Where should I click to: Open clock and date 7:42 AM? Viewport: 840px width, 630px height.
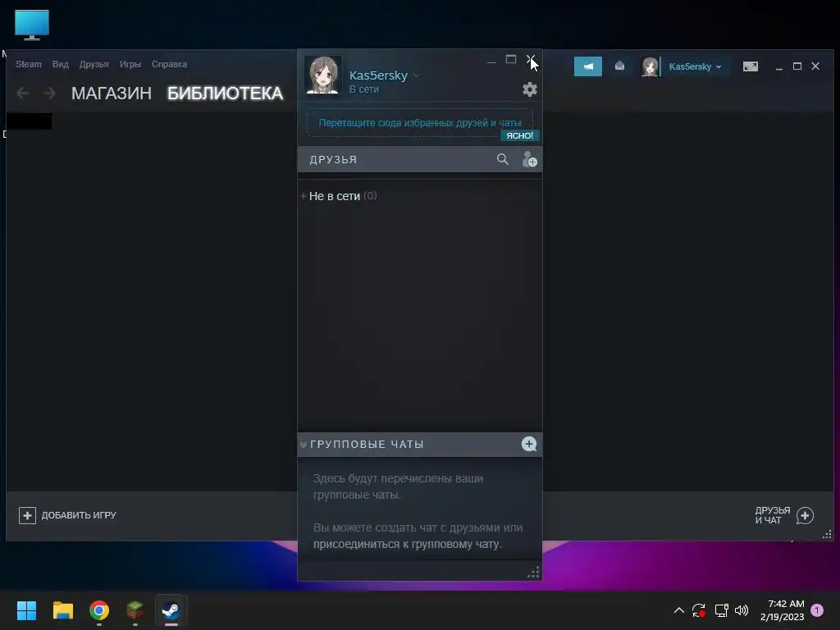[x=782, y=610]
